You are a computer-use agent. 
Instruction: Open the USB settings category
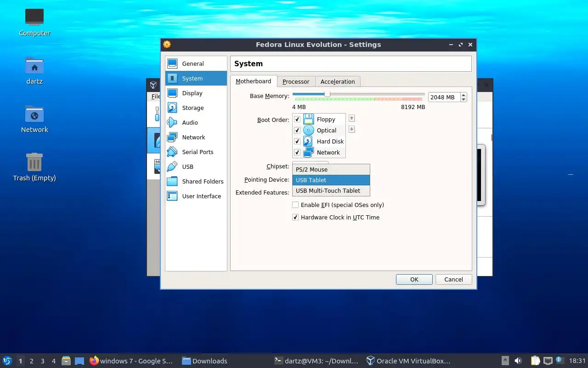(x=196, y=167)
